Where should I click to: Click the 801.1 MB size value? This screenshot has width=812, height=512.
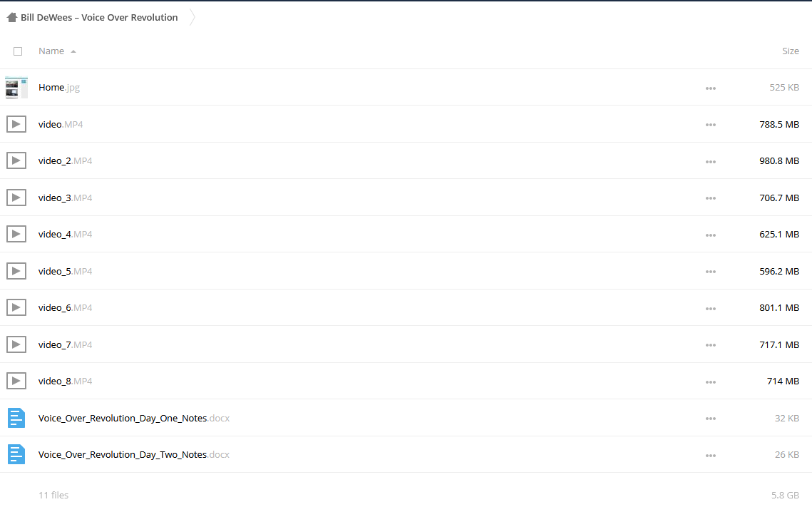(x=779, y=308)
